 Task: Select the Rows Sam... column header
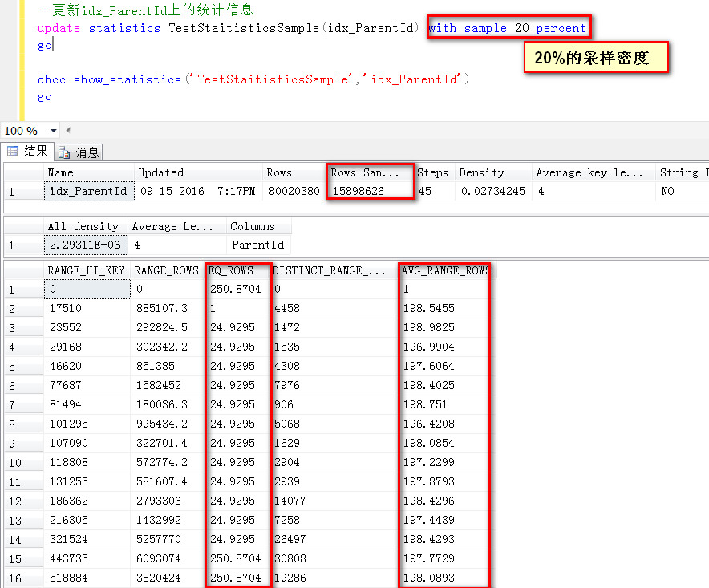point(370,172)
